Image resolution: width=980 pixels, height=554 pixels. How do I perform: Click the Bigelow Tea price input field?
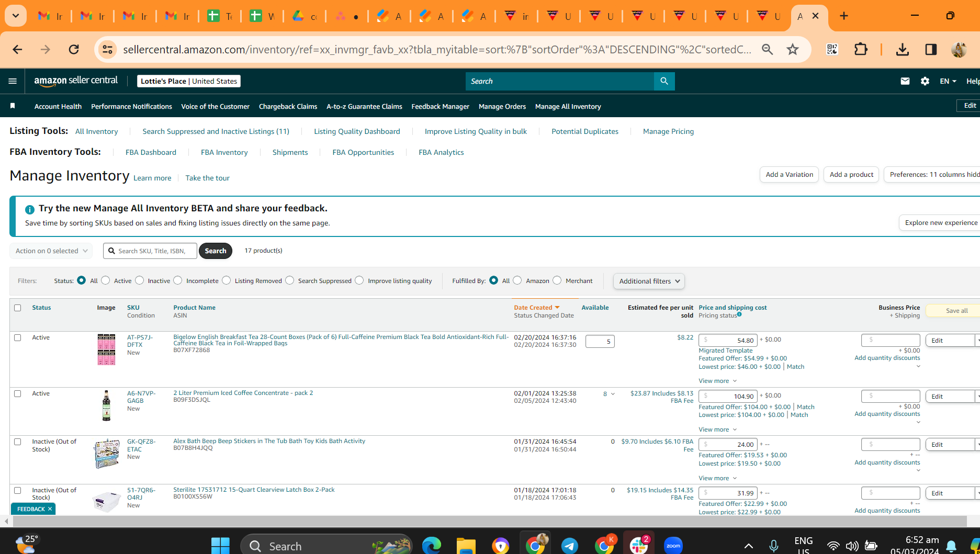pos(728,340)
